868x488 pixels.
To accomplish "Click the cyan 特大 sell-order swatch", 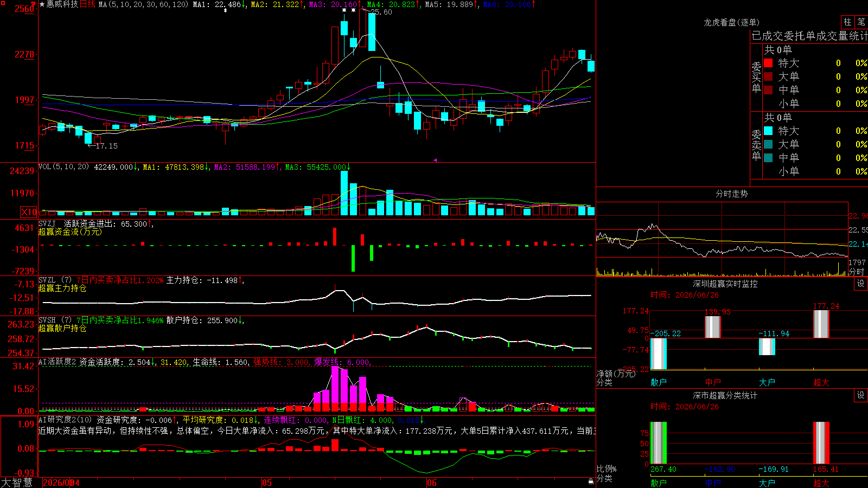I will pos(768,131).
